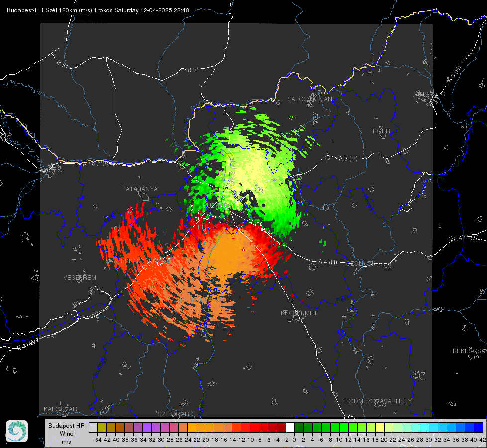Click the ÉRD label near radar center
This screenshot has width=487, height=448.
[x=204, y=227]
